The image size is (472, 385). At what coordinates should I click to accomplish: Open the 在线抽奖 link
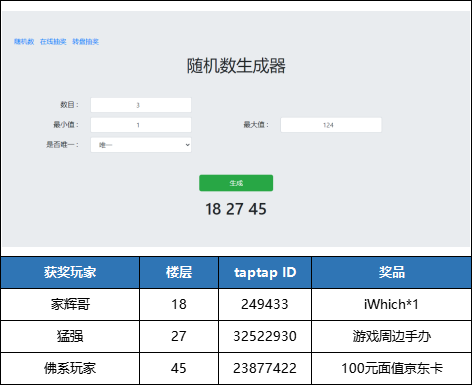click(x=53, y=42)
